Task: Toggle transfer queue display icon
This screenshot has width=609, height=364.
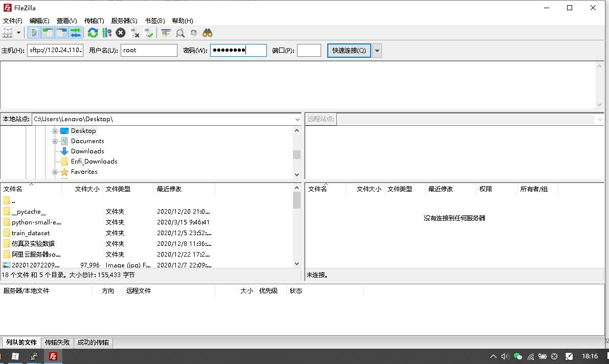Action: coord(75,33)
